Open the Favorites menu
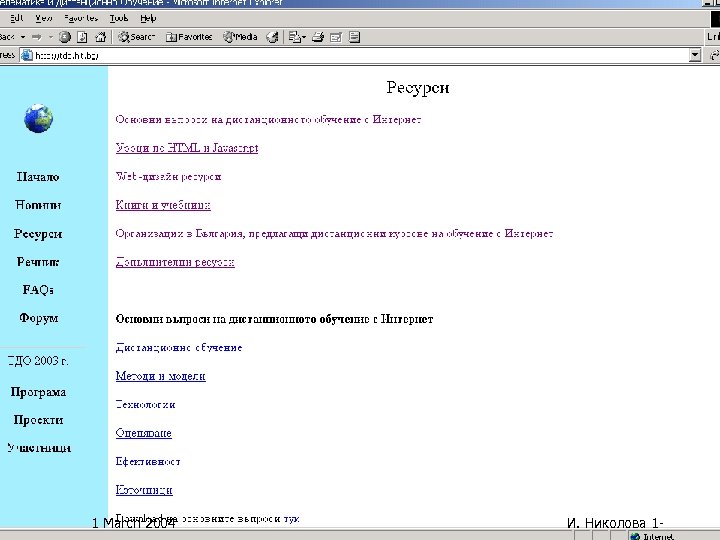This screenshot has width=720, height=540. click(81, 18)
